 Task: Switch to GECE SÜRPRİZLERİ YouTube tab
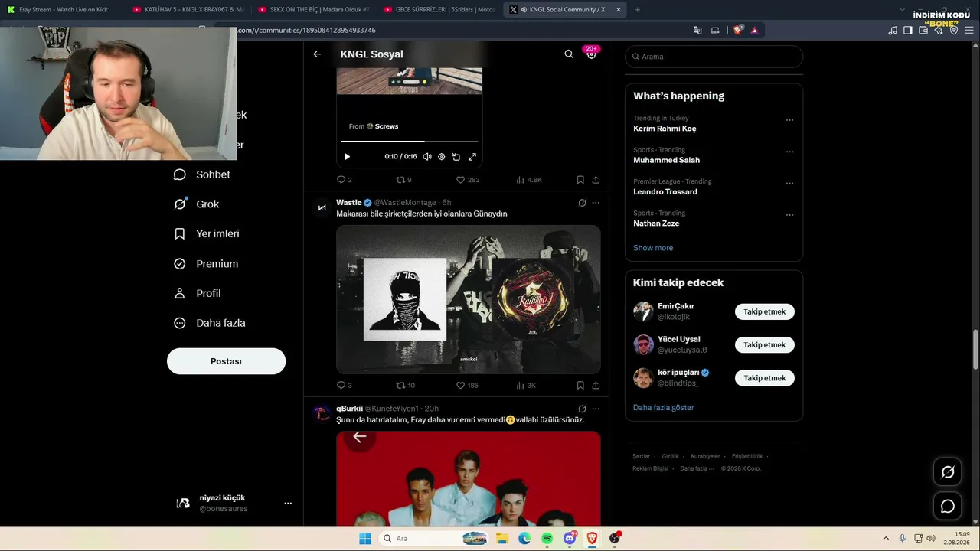pyautogui.click(x=439, y=10)
